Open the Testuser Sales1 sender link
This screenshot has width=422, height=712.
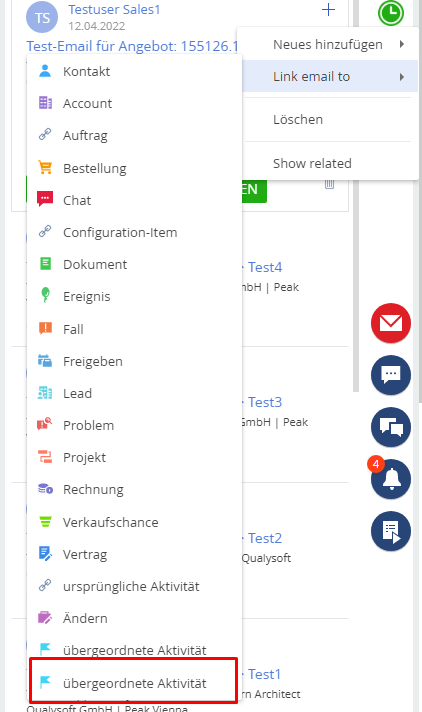[x=114, y=10]
